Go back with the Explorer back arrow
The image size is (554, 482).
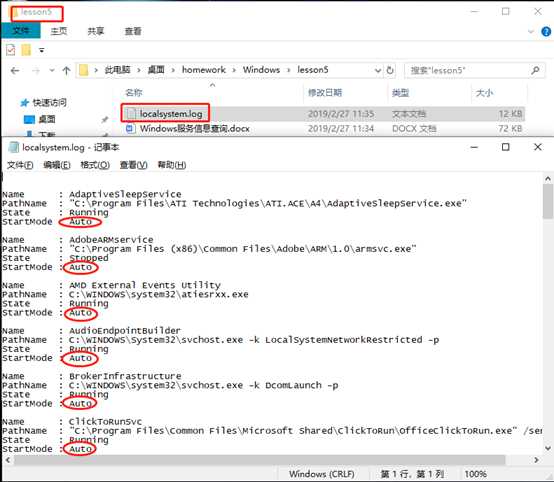click(x=15, y=71)
